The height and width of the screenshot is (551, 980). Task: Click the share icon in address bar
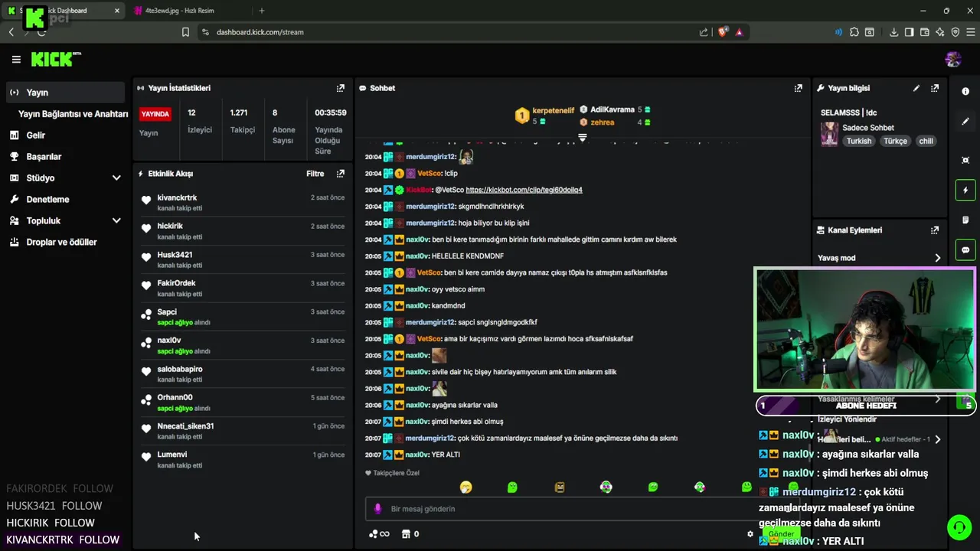[704, 32]
